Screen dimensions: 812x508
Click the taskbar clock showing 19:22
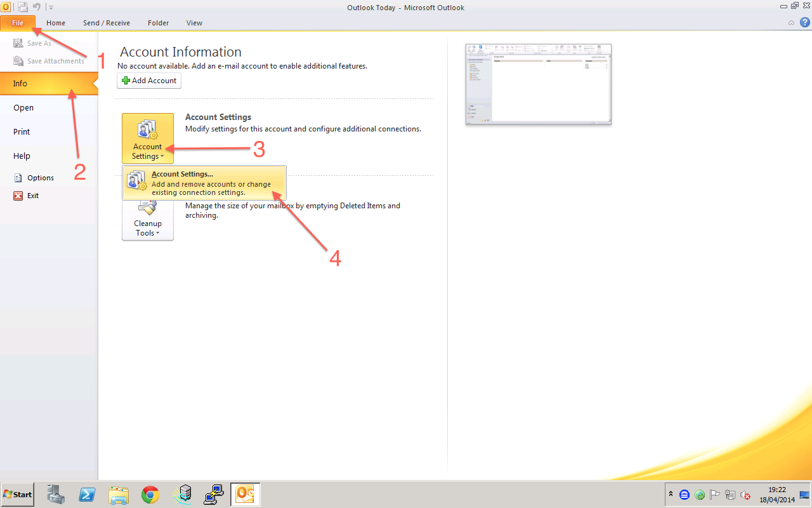(x=777, y=495)
